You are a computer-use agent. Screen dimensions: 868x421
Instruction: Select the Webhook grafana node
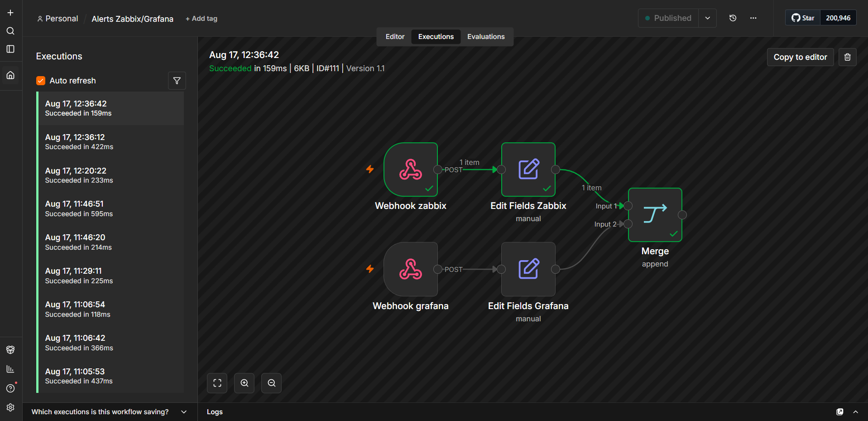pyautogui.click(x=411, y=269)
